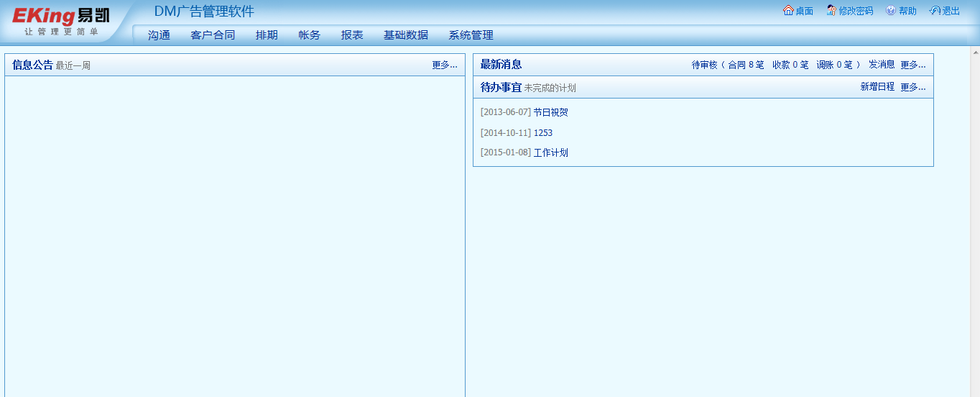Open the 客户合同 menu
Screen dimensions: 980x397
pos(213,35)
